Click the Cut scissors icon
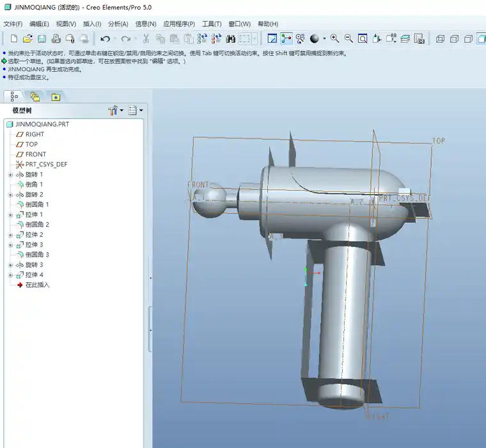486x448 pixels. pyautogui.click(x=146, y=39)
